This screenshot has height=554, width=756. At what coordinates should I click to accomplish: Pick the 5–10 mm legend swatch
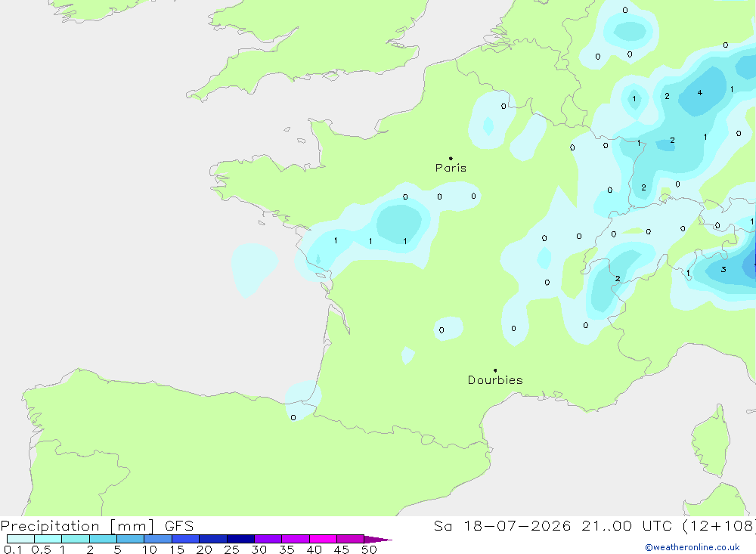pos(131,539)
